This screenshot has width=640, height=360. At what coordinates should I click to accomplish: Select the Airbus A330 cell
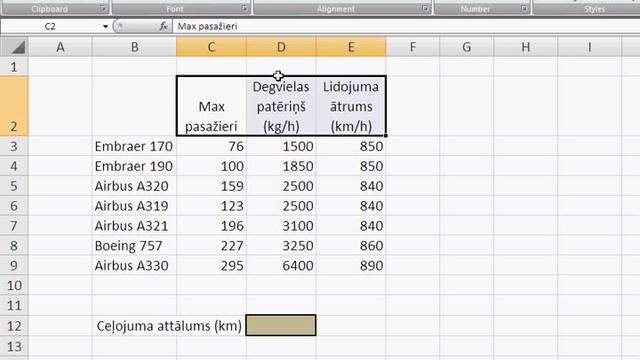point(135,266)
